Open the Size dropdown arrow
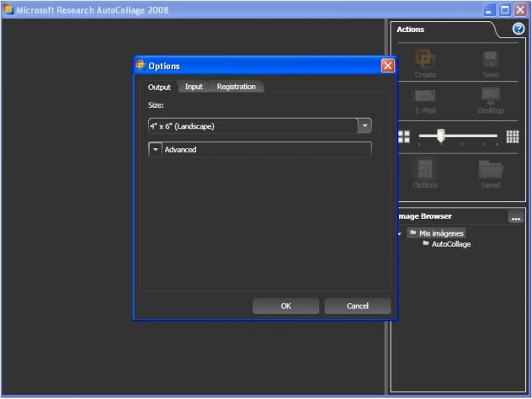Image resolution: width=532 pixels, height=399 pixels. [365, 126]
